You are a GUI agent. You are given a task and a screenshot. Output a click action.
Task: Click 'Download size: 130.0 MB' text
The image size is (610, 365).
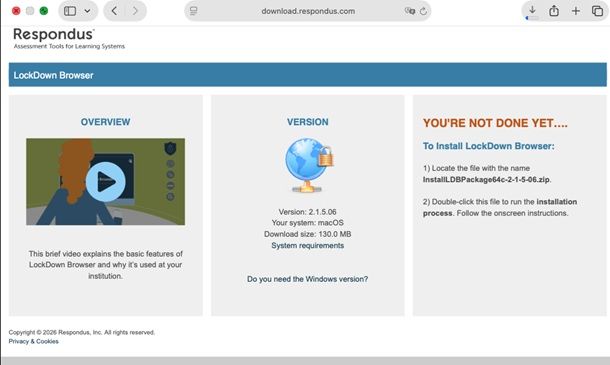pyautogui.click(x=307, y=234)
